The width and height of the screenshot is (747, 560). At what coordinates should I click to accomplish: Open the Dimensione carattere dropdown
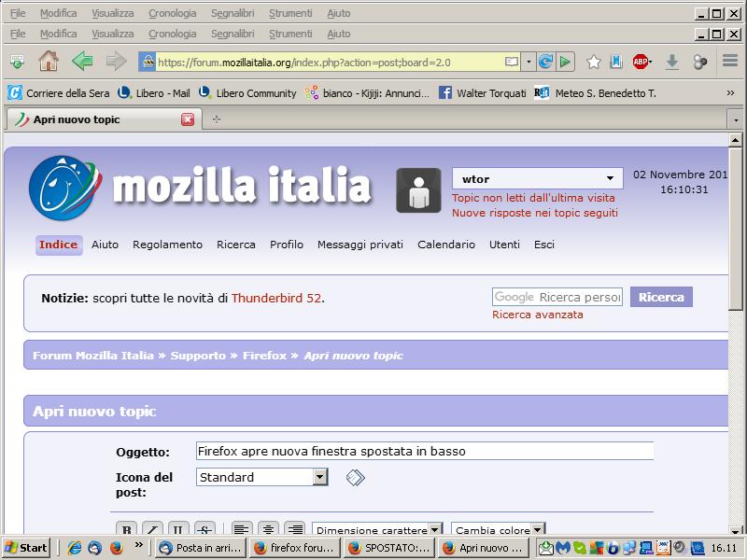pyautogui.click(x=377, y=529)
